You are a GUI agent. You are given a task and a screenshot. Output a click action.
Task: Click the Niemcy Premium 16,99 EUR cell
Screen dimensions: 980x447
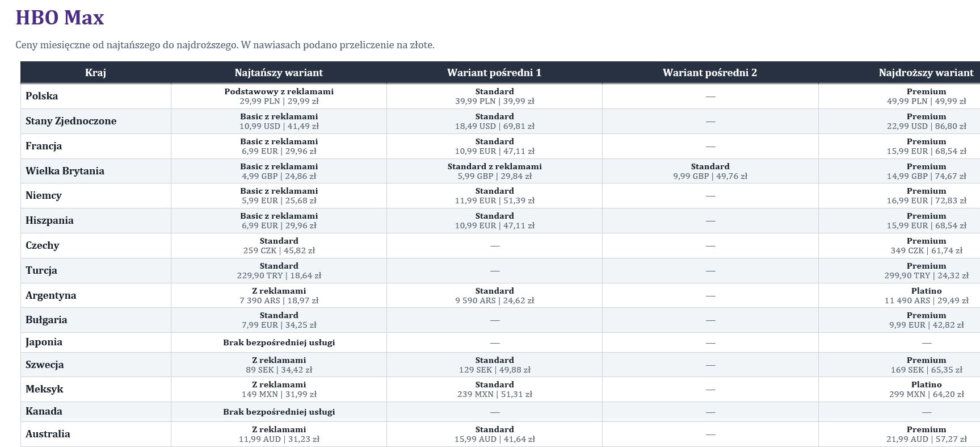pos(926,195)
